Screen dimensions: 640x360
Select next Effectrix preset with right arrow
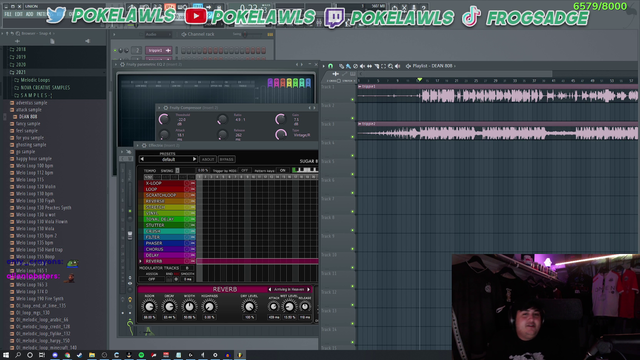click(x=194, y=159)
